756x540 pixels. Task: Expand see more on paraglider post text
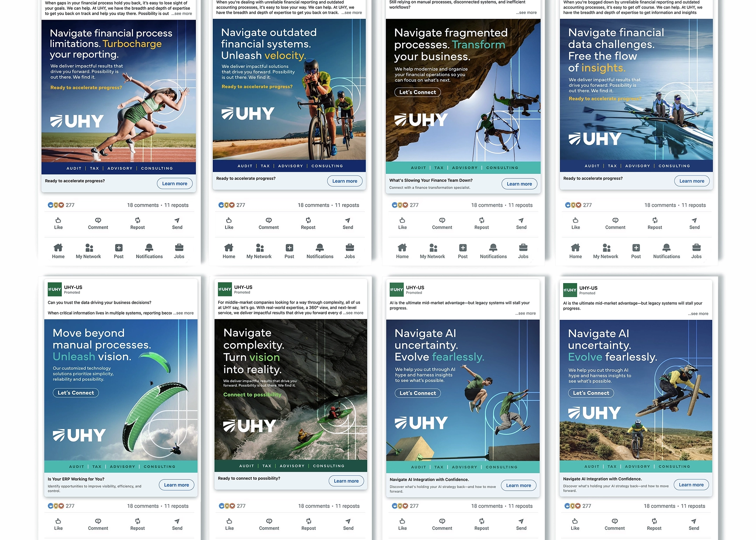click(183, 313)
